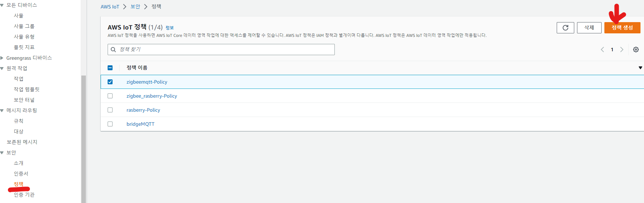Open 사물 그룹 in sidebar

point(24,26)
